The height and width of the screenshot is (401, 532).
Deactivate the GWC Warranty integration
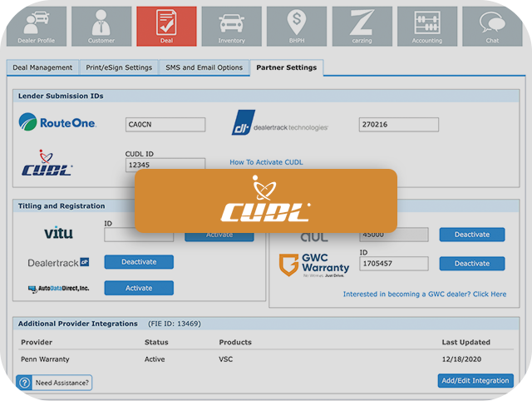point(471,264)
